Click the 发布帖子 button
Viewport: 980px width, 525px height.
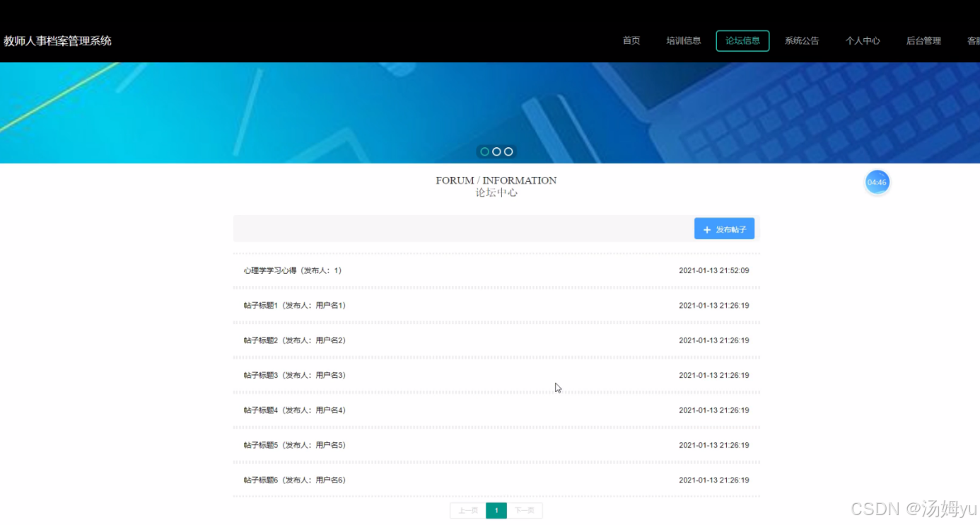coord(724,229)
